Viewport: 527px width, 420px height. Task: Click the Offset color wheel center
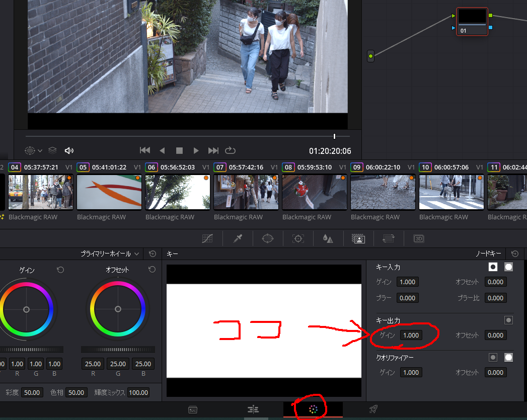(x=118, y=309)
